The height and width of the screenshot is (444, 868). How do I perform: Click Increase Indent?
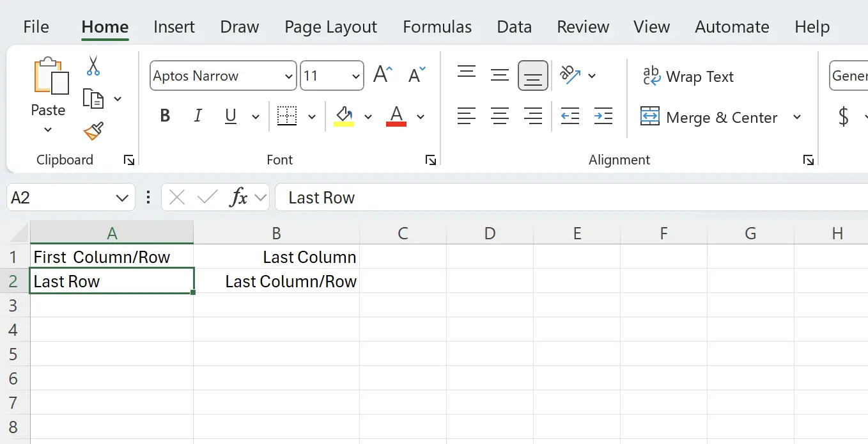(x=603, y=116)
